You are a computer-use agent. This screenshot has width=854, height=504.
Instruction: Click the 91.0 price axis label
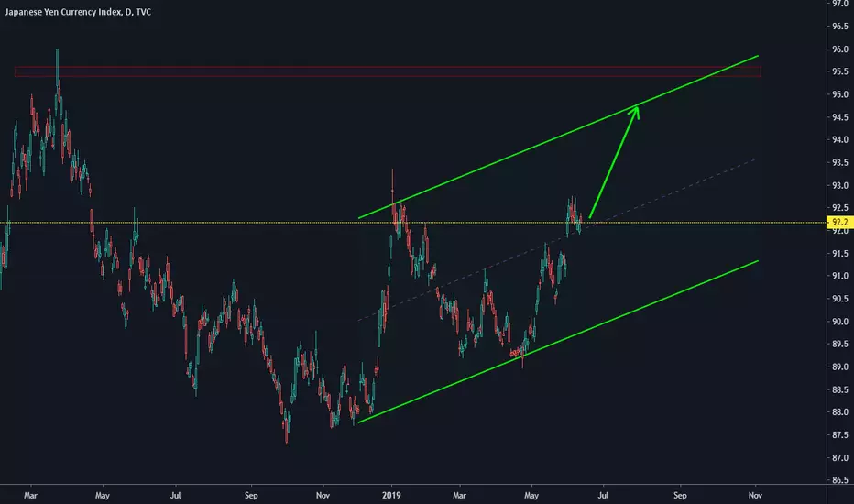click(840, 276)
